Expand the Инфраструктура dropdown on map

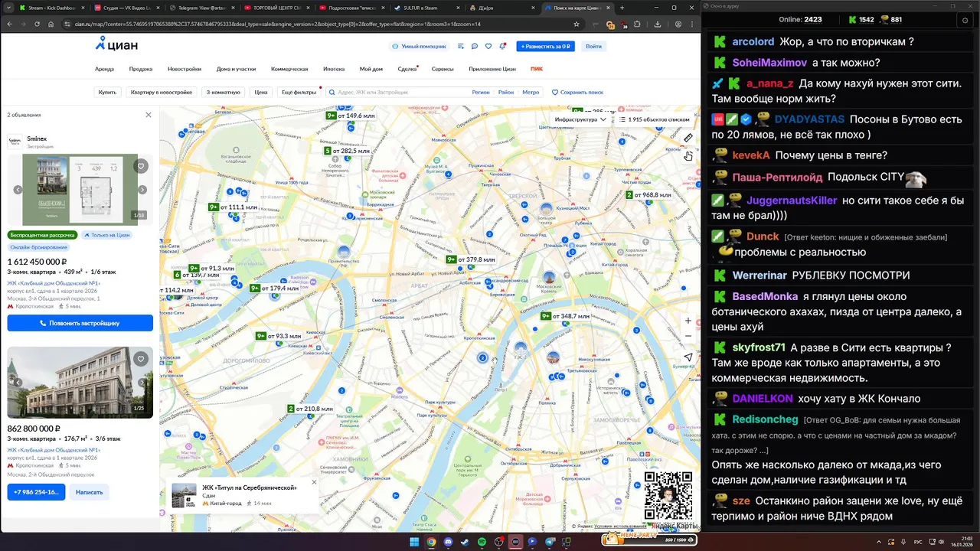[580, 119]
